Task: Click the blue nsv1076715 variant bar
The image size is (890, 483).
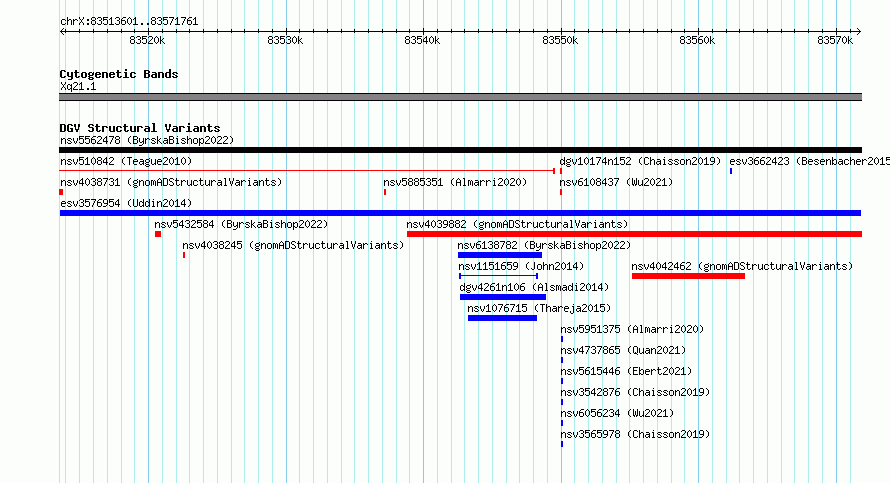Action: pos(502,318)
